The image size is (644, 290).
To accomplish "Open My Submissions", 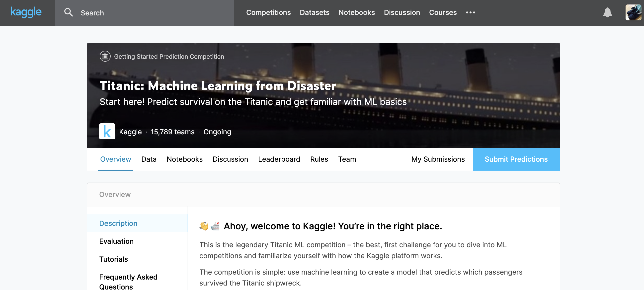I will 438,159.
